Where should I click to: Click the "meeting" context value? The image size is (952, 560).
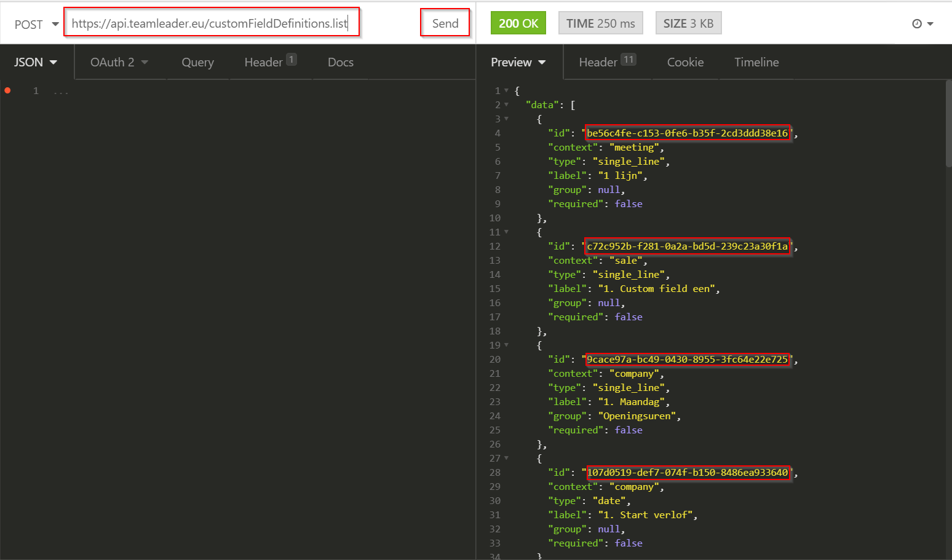(x=634, y=147)
